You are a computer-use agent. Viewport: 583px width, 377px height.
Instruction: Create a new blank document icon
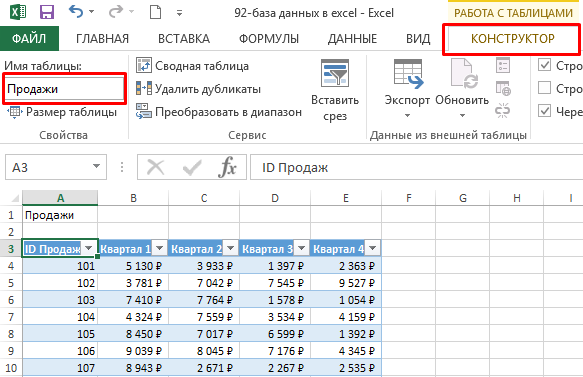pos(155,12)
